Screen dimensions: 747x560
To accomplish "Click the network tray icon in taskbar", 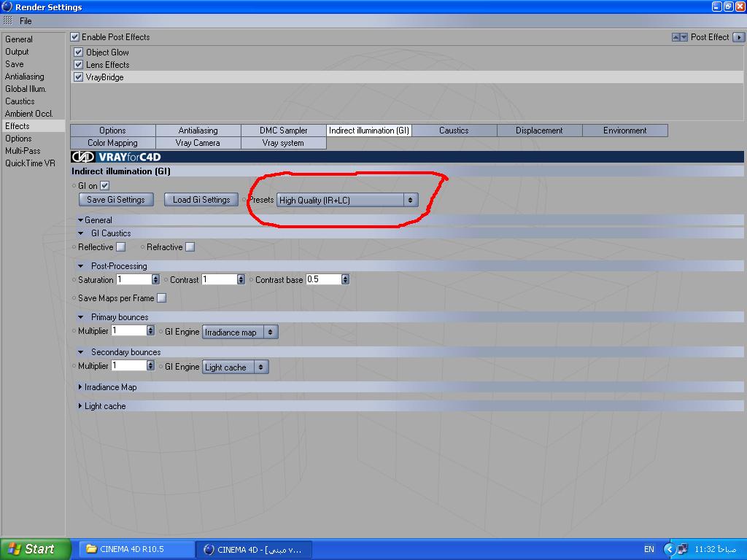I will pyautogui.click(x=683, y=549).
